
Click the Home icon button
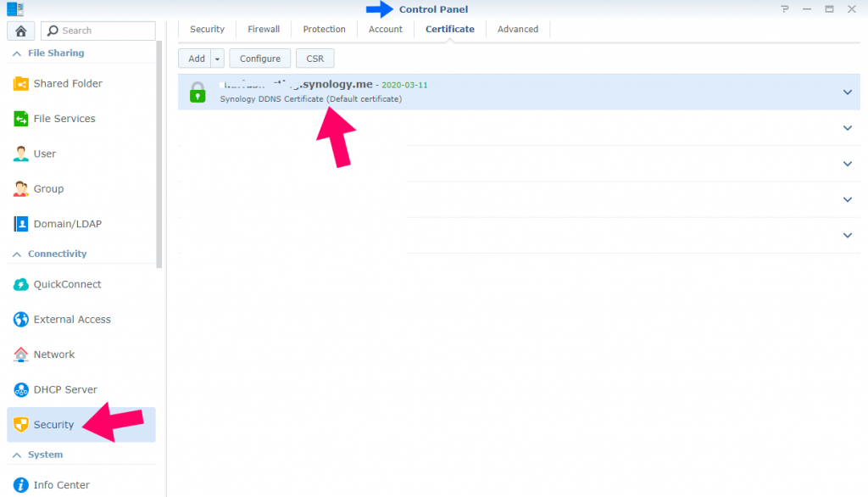pos(20,31)
